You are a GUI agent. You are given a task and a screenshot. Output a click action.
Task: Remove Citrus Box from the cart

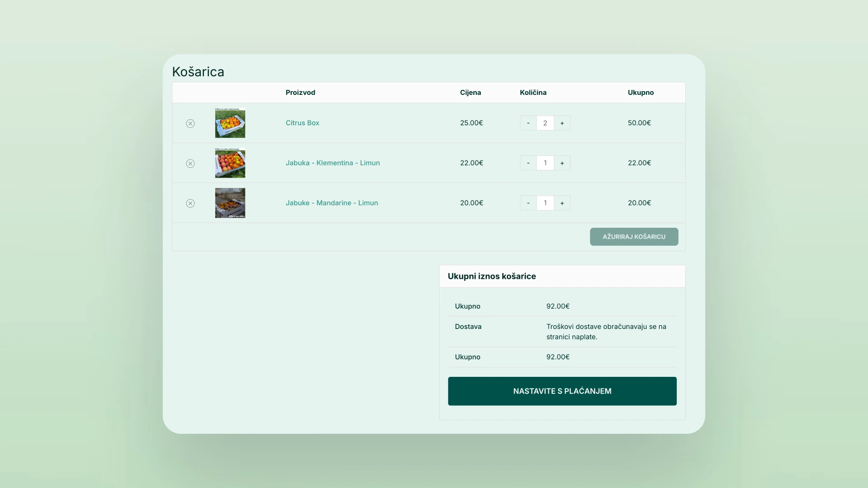(190, 123)
